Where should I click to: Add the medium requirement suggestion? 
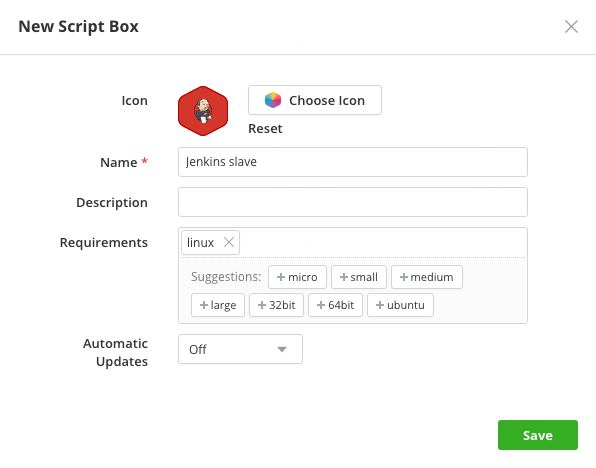pos(427,277)
